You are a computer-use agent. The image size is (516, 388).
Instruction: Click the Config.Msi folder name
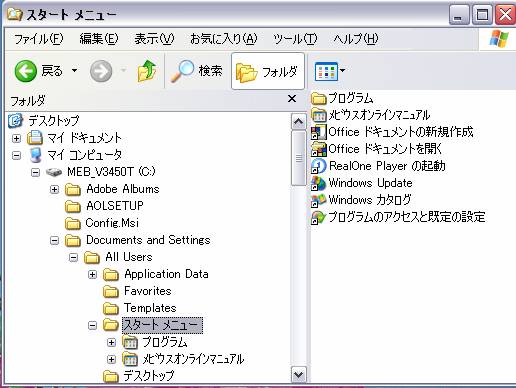(x=112, y=223)
